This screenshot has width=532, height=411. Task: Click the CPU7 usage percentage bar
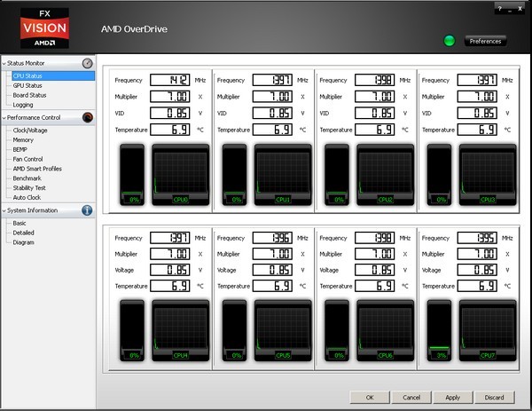pyautogui.click(x=441, y=328)
